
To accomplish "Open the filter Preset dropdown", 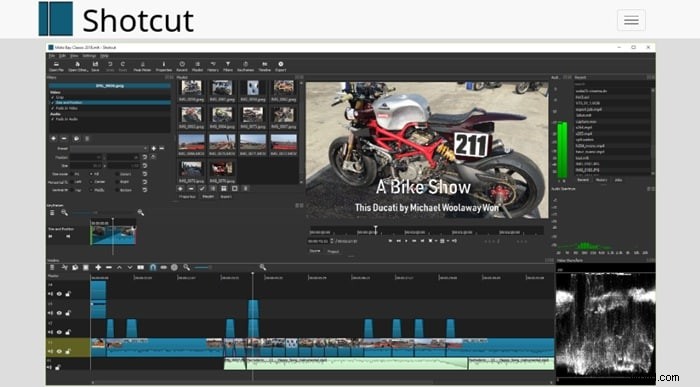I will coord(108,148).
